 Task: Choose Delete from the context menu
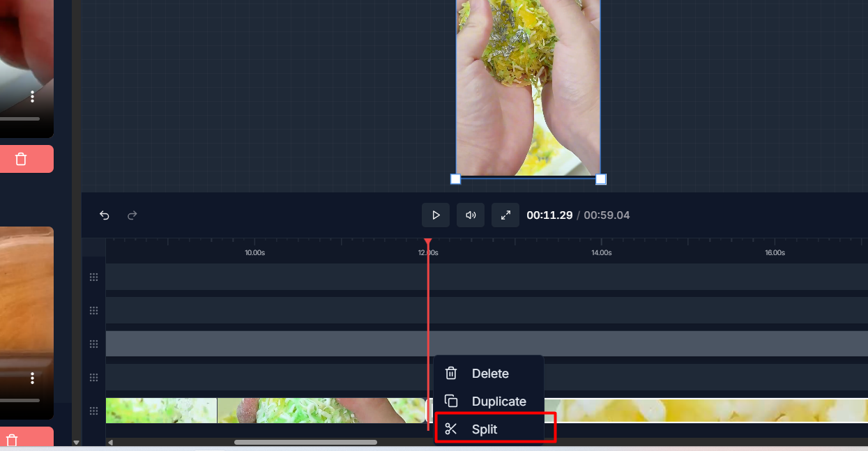click(489, 374)
